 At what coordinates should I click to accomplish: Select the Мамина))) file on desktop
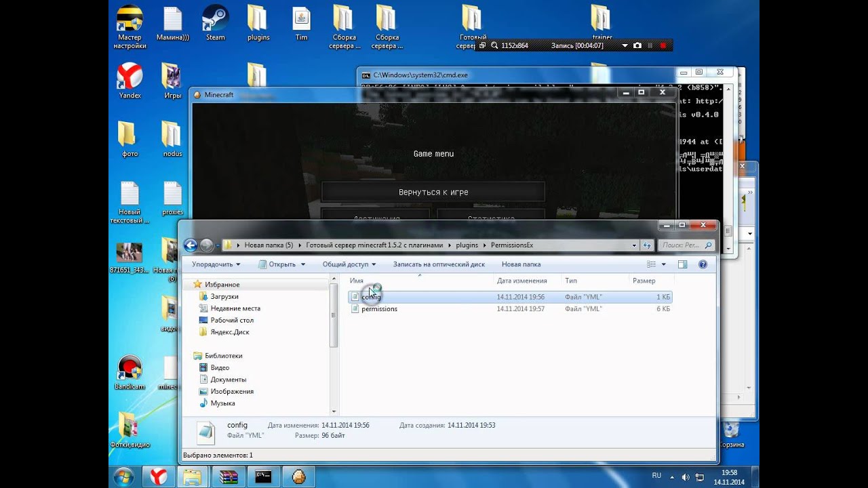coord(172,24)
